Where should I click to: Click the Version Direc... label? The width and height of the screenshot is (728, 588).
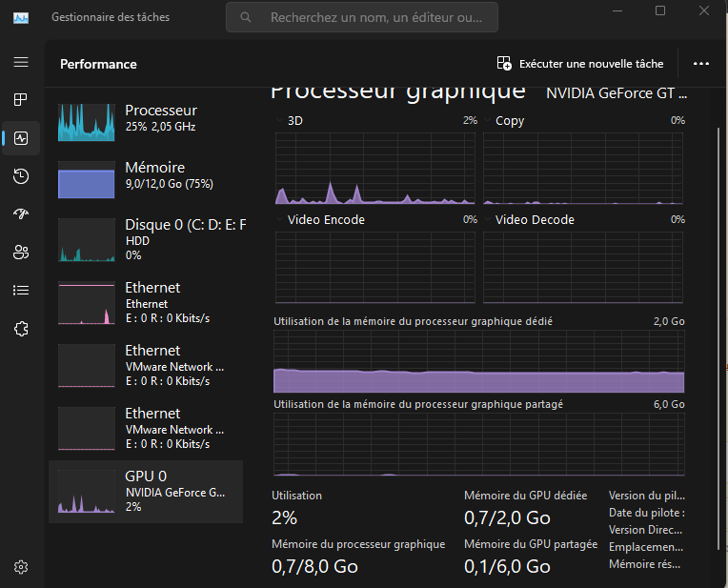645,530
